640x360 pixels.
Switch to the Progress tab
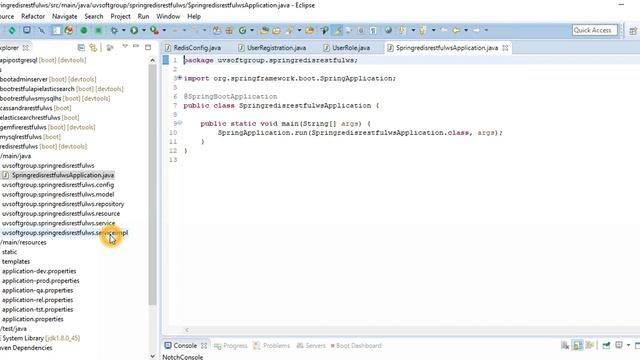point(231,346)
